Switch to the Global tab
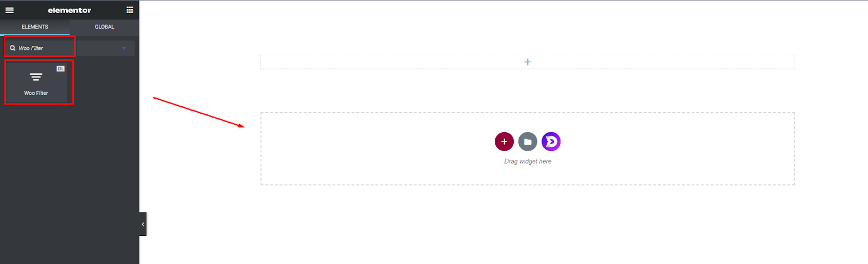This screenshot has height=264, width=868. pos(105,27)
